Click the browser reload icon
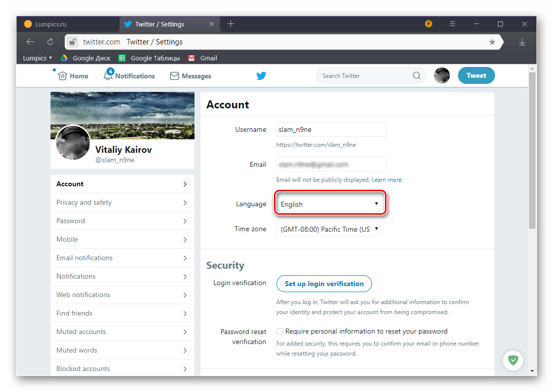The height and width of the screenshot is (392, 553). (50, 42)
